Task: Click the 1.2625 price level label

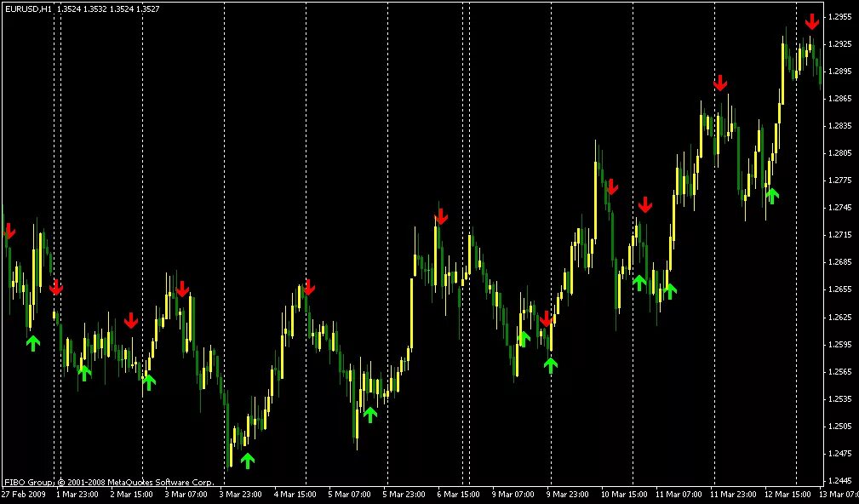Action: (x=839, y=318)
